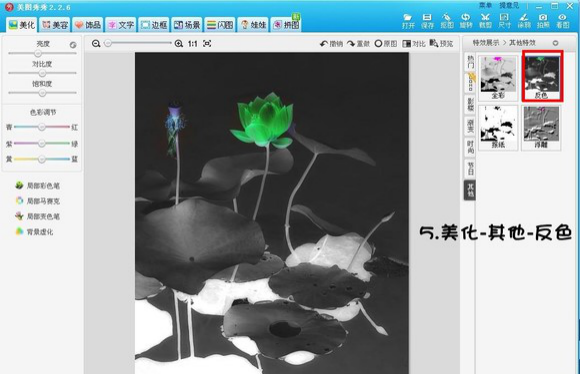Screen dimensions: 581x375
Task: Open the 拼图 collage tab
Action: pos(286,25)
